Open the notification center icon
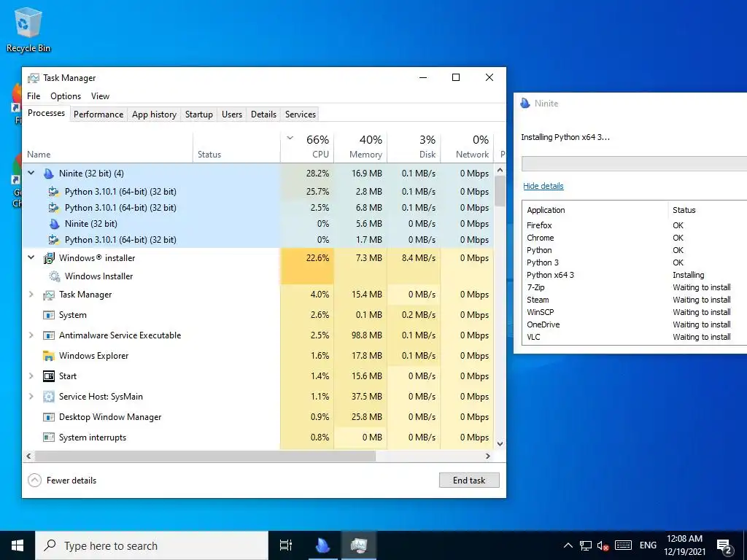The image size is (747, 560). [x=724, y=546]
